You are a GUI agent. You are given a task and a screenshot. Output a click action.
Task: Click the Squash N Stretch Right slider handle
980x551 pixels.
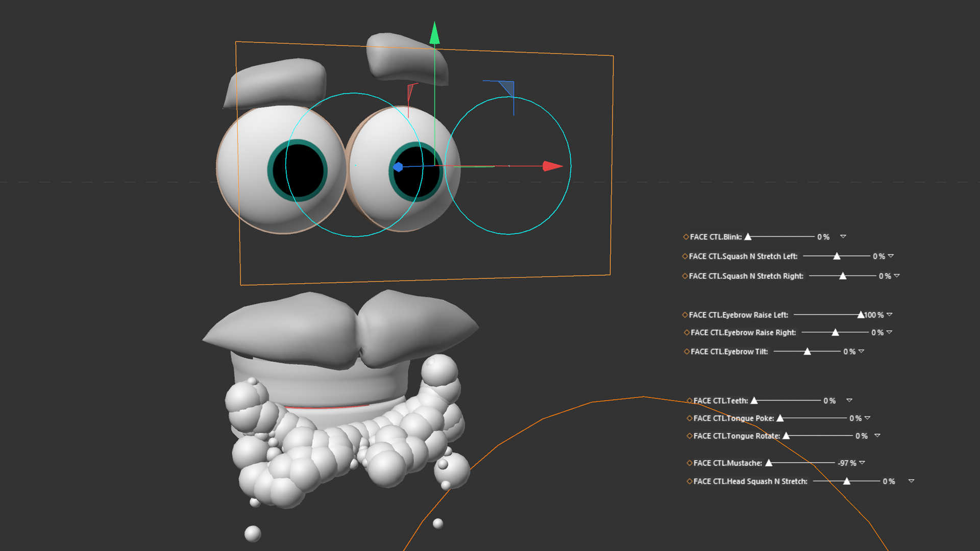[843, 276]
